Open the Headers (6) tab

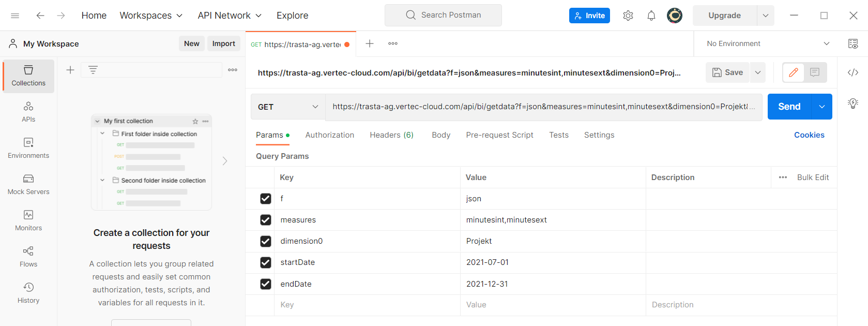pyautogui.click(x=391, y=135)
